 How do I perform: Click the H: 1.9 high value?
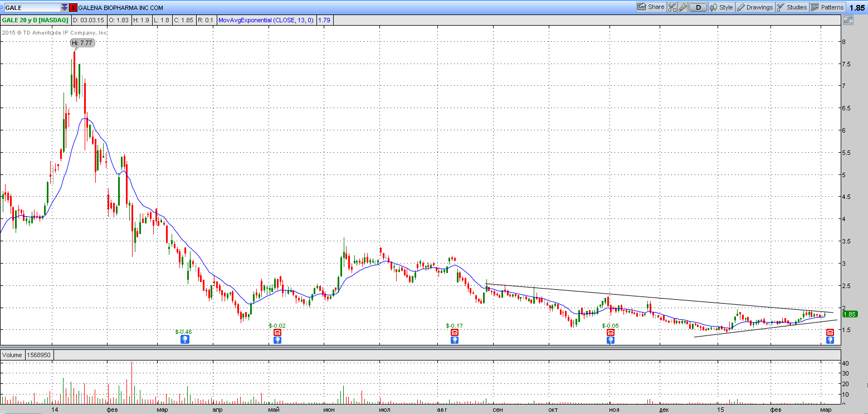(x=141, y=20)
